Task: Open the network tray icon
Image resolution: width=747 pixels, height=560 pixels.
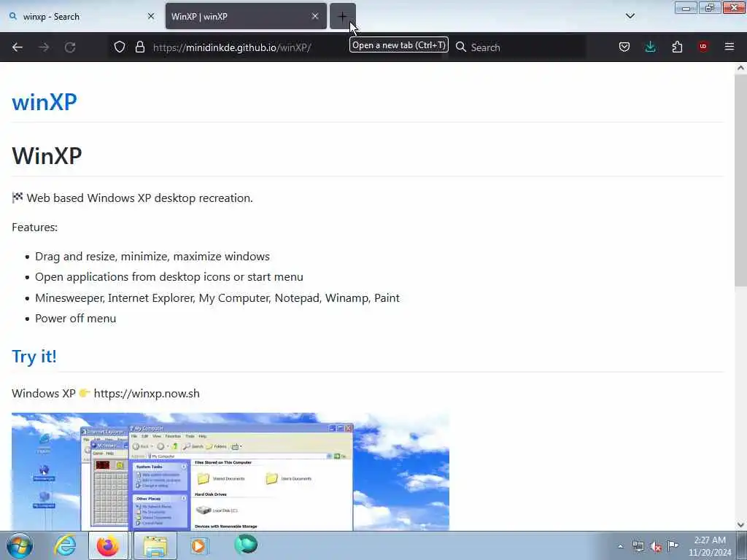Action: 638,546
